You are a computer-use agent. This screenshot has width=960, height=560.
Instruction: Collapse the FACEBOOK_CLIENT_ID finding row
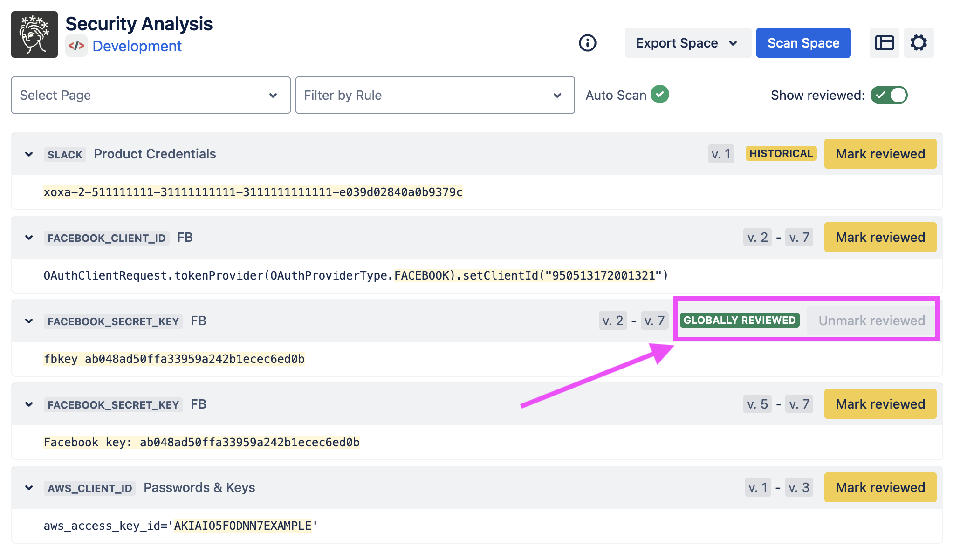pyautogui.click(x=29, y=238)
